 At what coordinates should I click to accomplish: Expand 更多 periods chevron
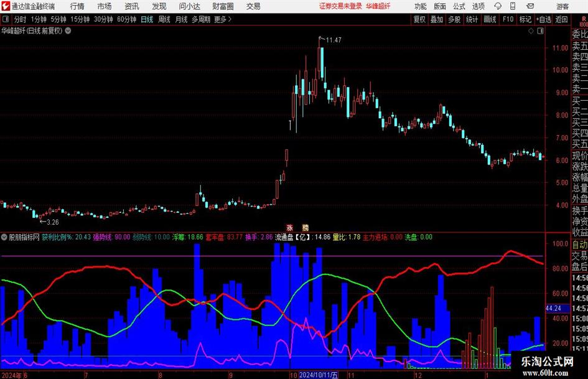pyautogui.click(x=230, y=19)
